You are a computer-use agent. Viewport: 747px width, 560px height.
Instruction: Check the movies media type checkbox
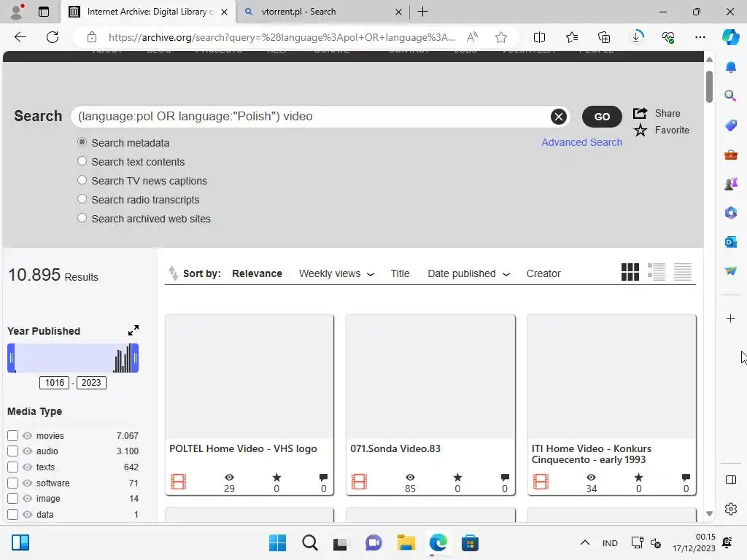tap(13, 436)
